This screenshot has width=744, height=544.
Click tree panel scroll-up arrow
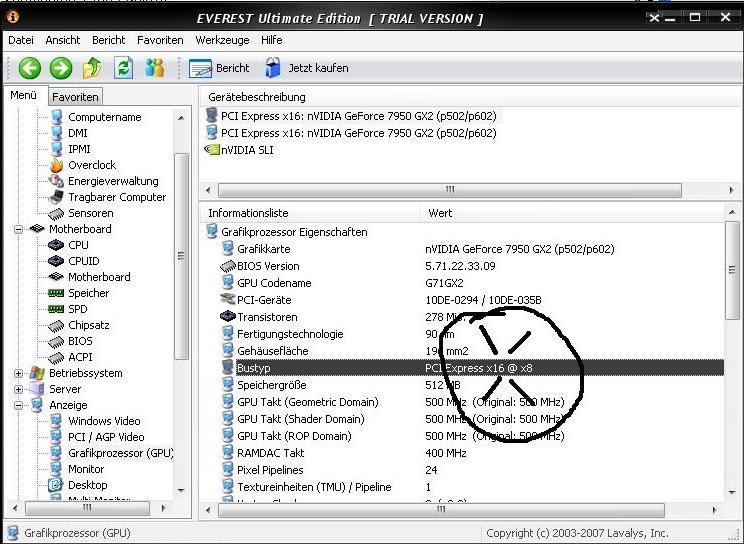[x=181, y=117]
